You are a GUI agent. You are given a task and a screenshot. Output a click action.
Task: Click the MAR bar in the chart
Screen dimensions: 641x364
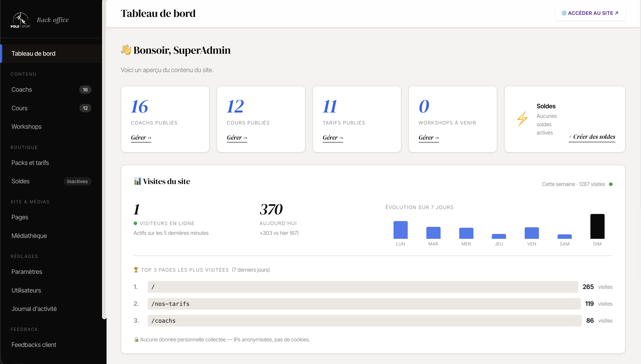coord(433,233)
